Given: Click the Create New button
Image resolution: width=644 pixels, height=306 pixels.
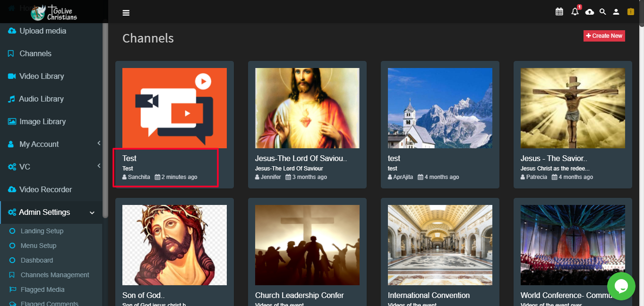Looking at the screenshot, I should pos(604,36).
